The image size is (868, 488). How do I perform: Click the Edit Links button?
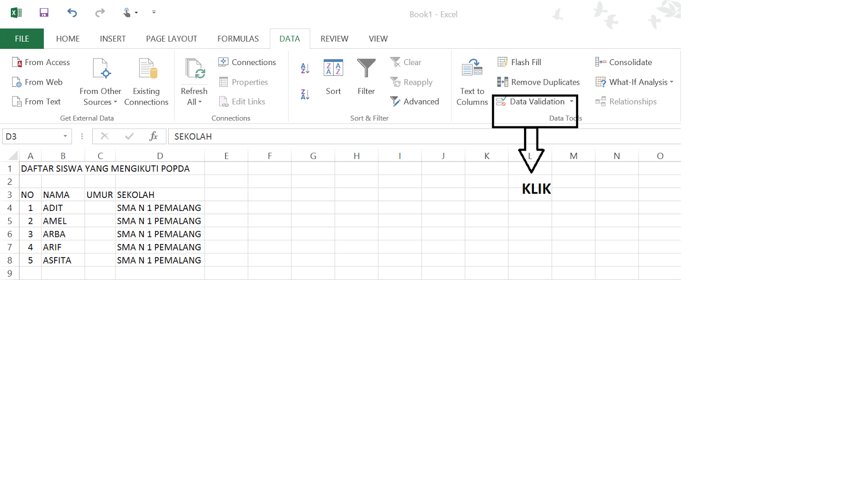pos(242,101)
